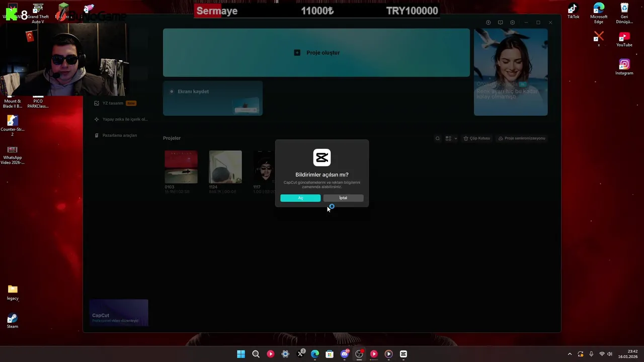The image size is (644, 362).
Task: Open Grand Theft Auto V desktop shortcut
Action: coord(38,13)
